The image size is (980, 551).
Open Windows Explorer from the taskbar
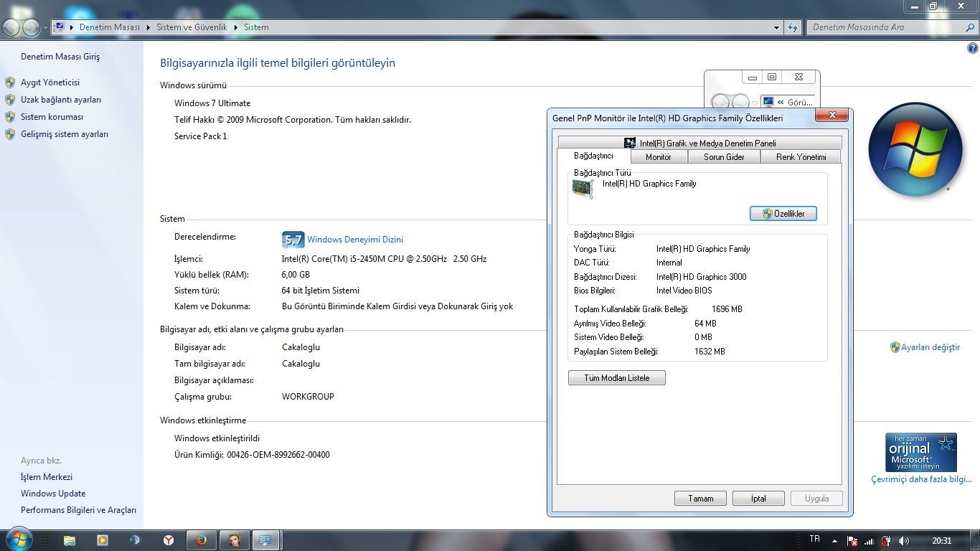point(70,540)
